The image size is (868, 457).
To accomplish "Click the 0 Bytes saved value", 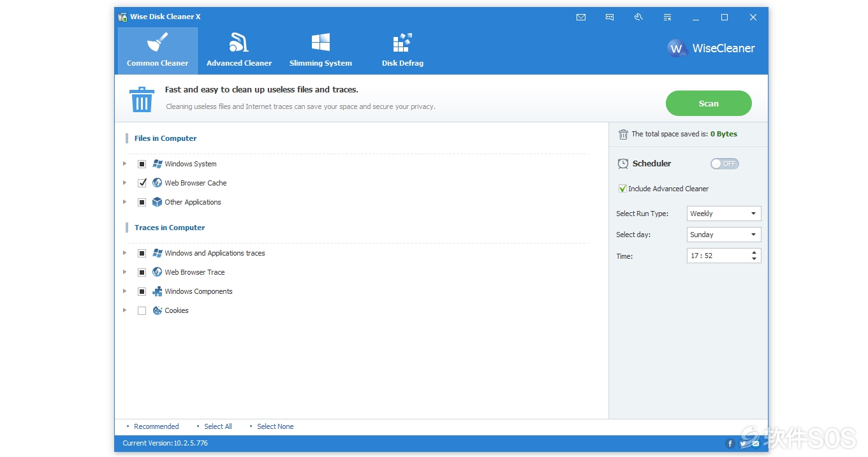I will [724, 134].
